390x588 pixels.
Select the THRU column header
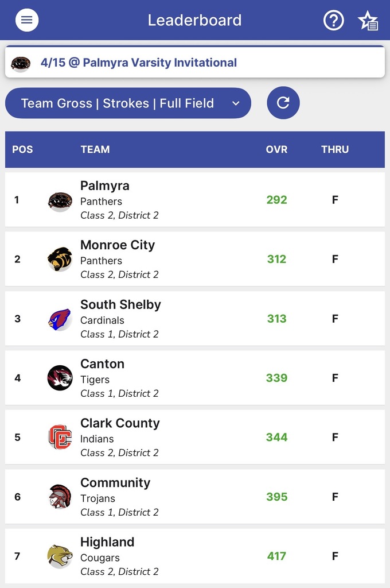335,149
